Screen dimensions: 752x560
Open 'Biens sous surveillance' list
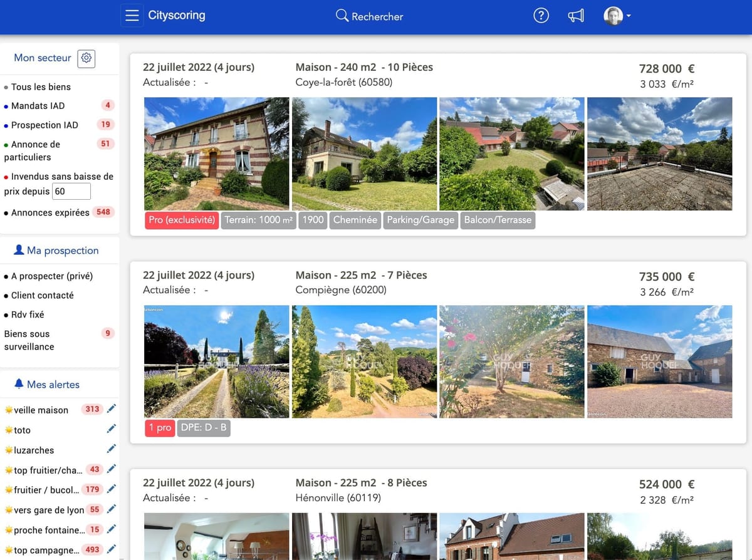coord(29,340)
